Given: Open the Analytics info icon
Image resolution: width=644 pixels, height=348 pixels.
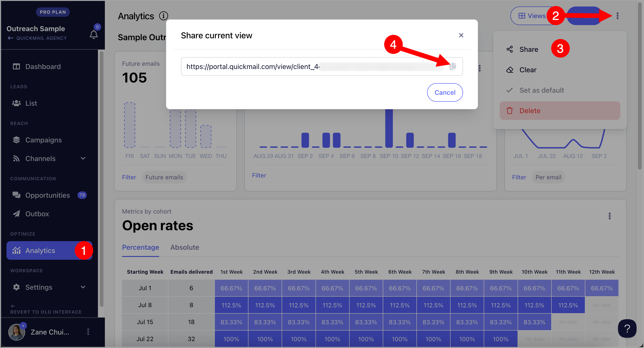Looking at the screenshot, I should click(x=164, y=16).
